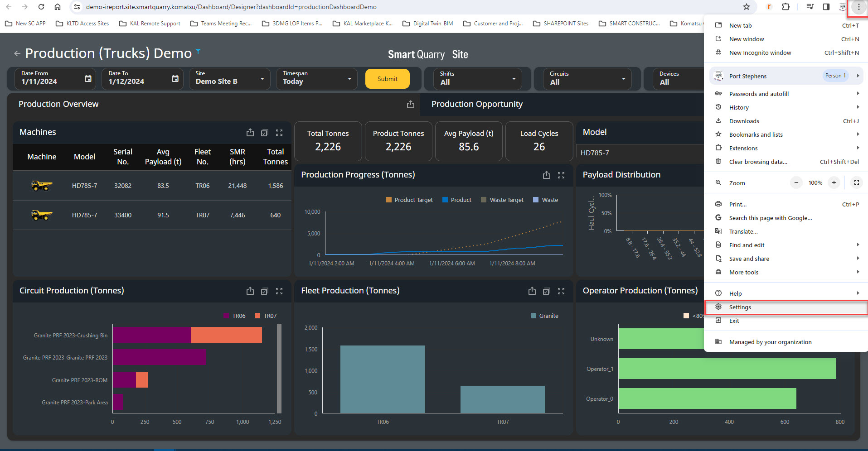The height and width of the screenshot is (451, 868).
Task: Select New tab from Chrome menu
Action: pyautogui.click(x=786, y=25)
